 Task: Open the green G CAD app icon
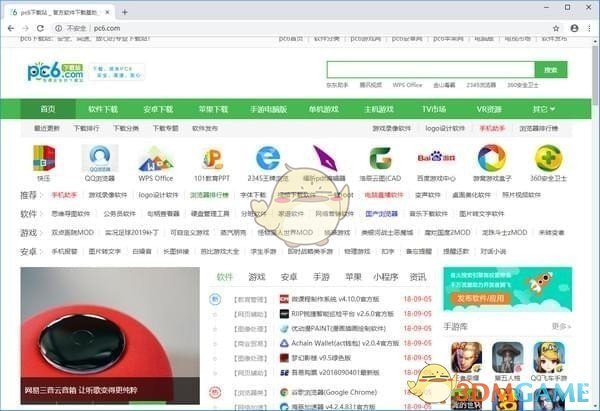pos(380,158)
